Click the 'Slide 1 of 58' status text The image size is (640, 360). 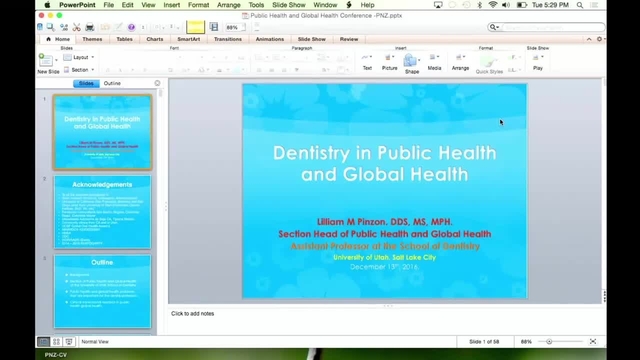coord(484,342)
